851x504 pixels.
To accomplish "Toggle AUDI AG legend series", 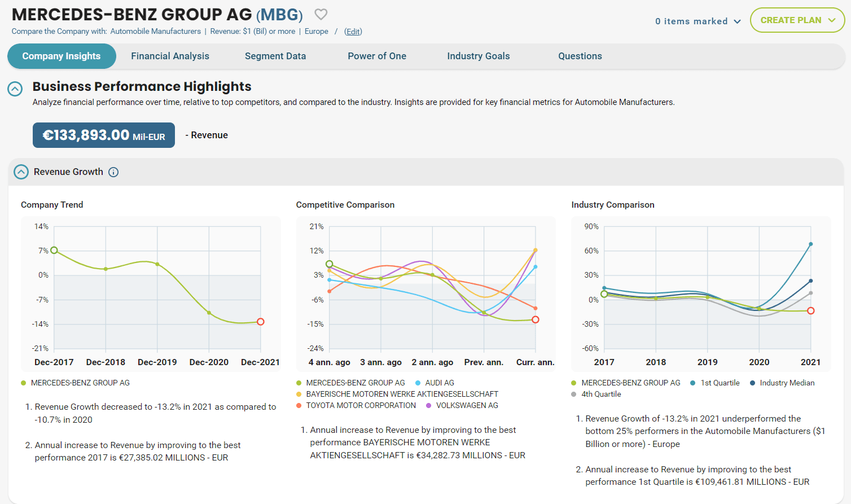I will coord(439,383).
